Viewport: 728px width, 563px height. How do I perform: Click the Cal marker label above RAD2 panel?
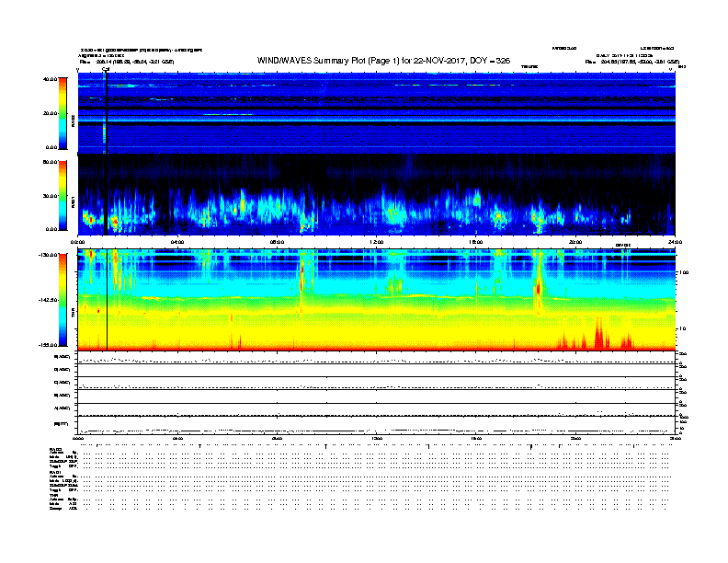click(x=106, y=70)
